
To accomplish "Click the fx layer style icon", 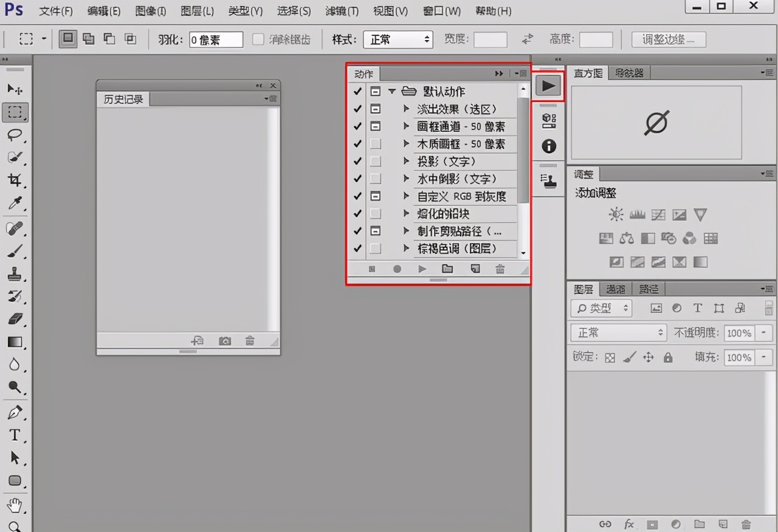I will point(629,524).
